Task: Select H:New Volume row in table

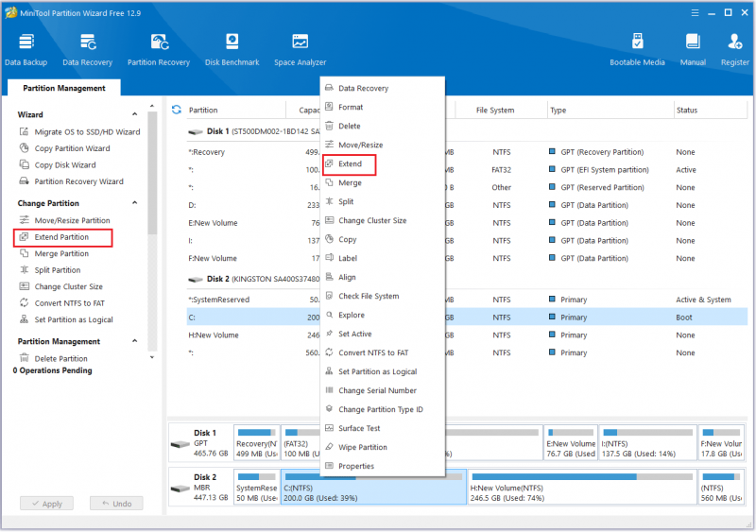Action: point(467,335)
